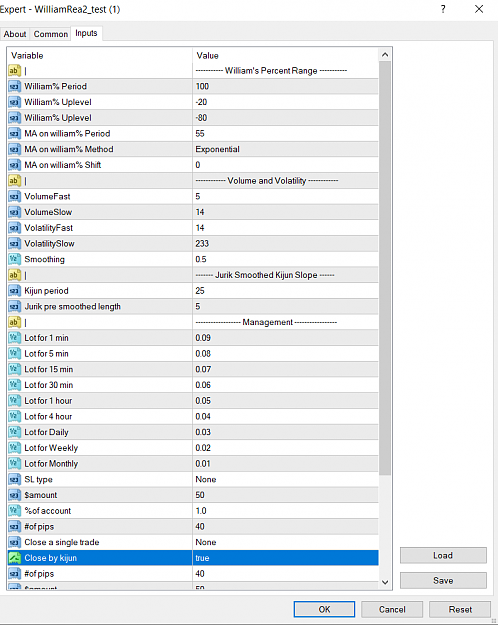Click the Variable column header
498x625 pixels.
click(100, 55)
